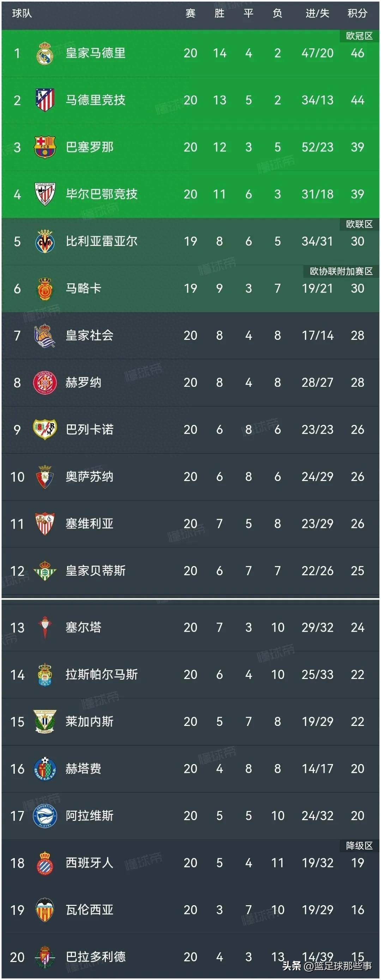This screenshot has height=980, width=381.
Task: Click the Barcelona FCB crest icon
Action: click(x=44, y=146)
